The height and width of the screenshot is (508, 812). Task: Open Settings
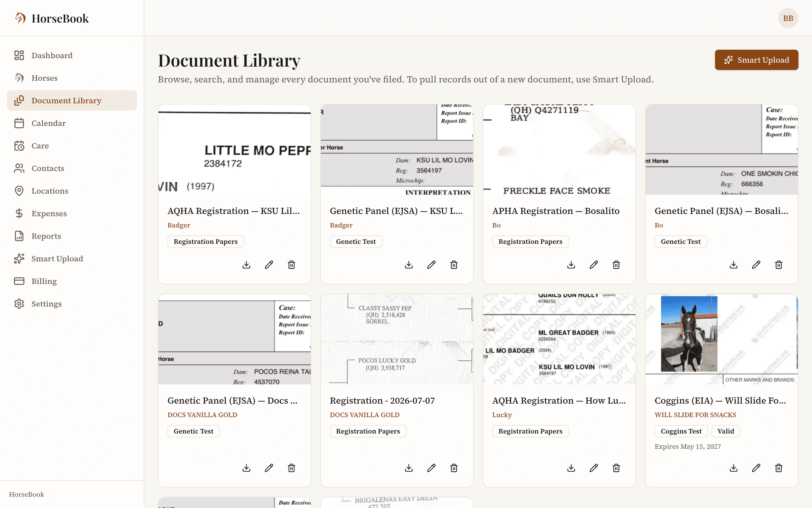click(x=72, y=304)
